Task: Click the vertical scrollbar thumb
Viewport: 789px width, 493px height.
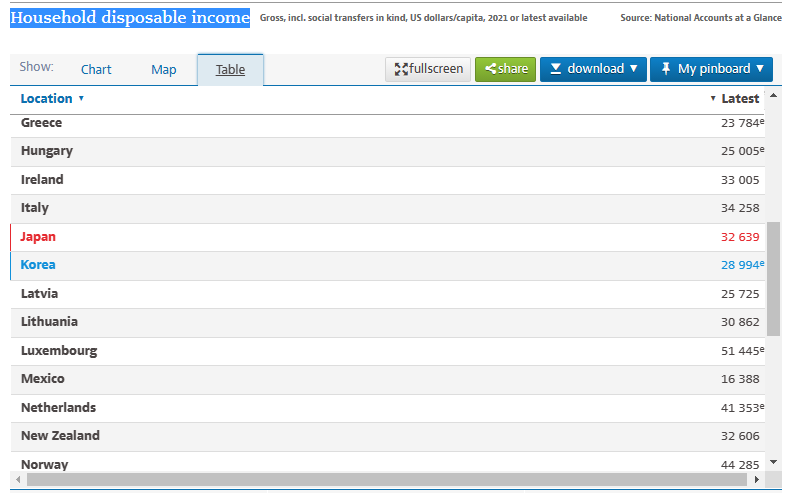Action: [773, 278]
